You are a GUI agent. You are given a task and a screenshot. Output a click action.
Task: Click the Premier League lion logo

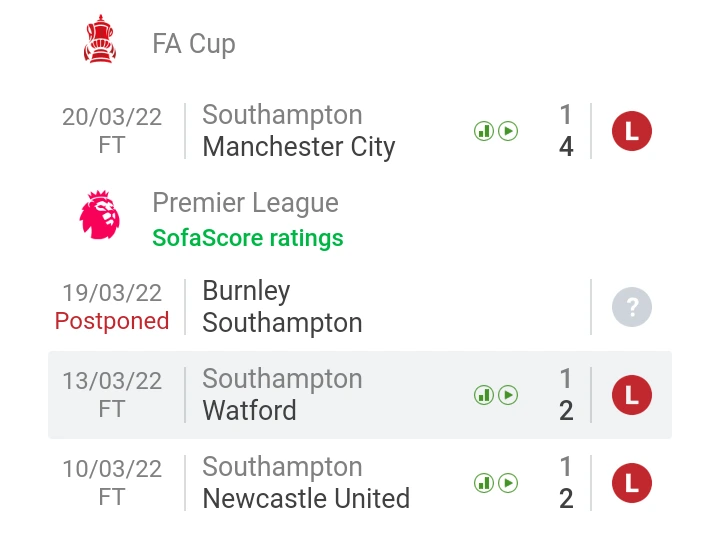click(x=100, y=214)
